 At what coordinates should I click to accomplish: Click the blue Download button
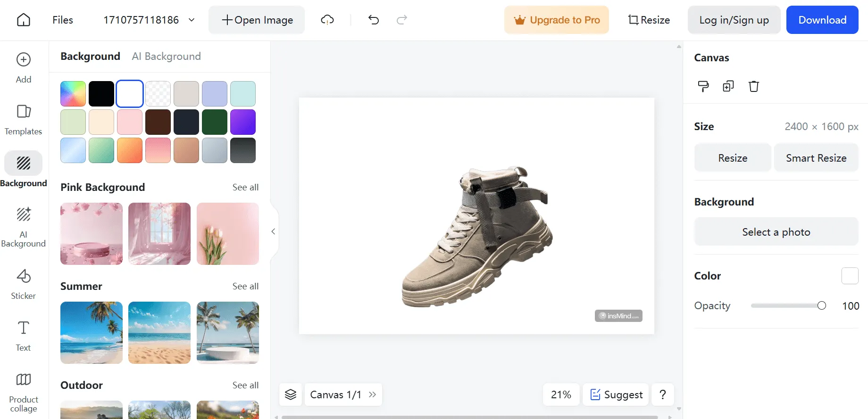click(822, 20)
